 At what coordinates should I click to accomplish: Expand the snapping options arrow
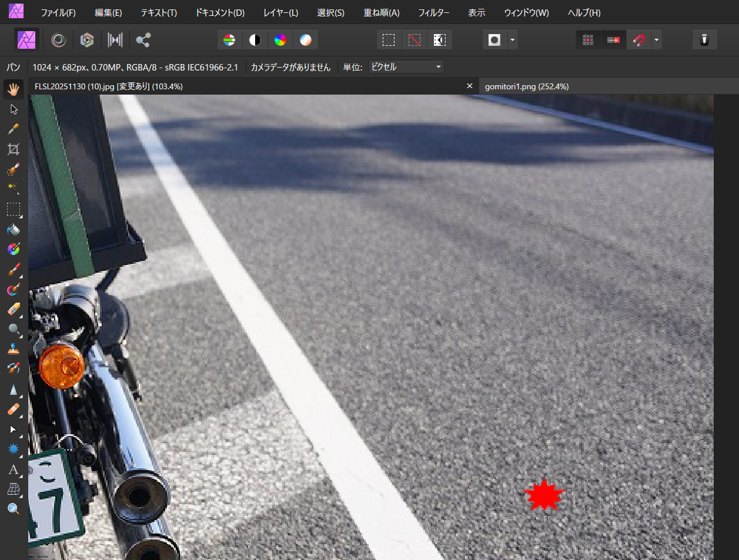tap(656, 40)
